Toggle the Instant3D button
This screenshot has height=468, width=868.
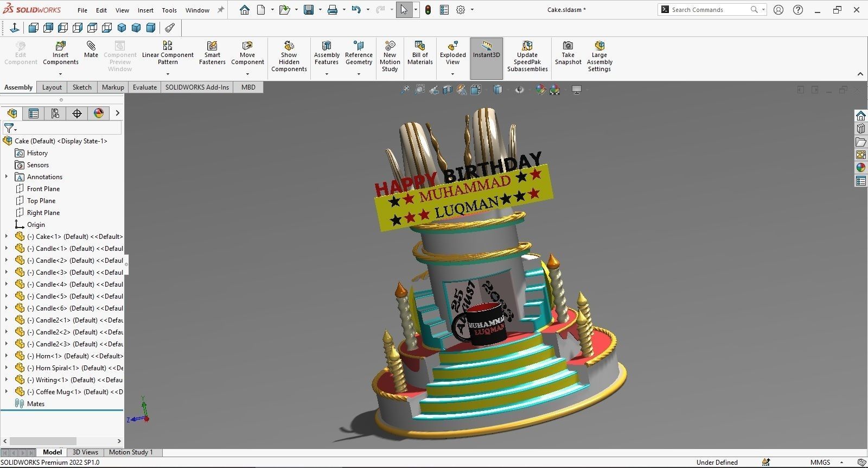(x=487, y=58)
